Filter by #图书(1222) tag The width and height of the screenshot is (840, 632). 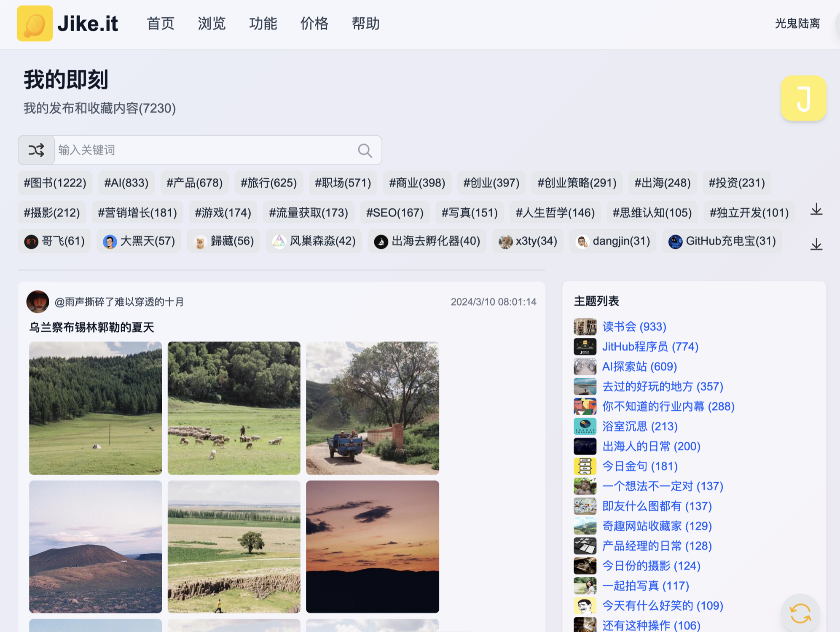(x=55, y=183)
